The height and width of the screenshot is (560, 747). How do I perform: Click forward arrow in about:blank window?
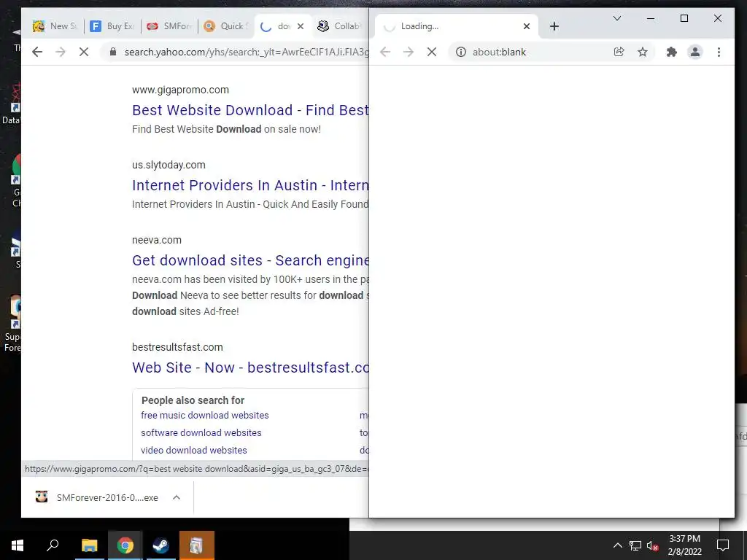point(409,52)
